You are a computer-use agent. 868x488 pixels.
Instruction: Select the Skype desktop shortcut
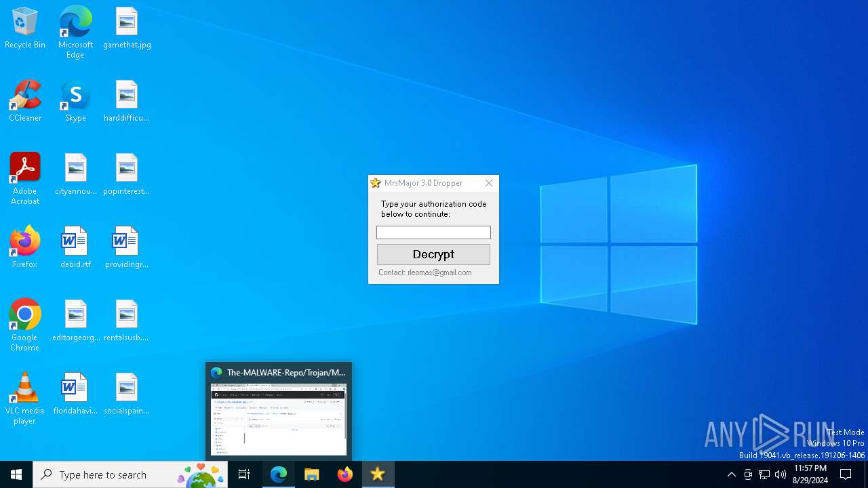pyautogui.click(x=75, y=102)
